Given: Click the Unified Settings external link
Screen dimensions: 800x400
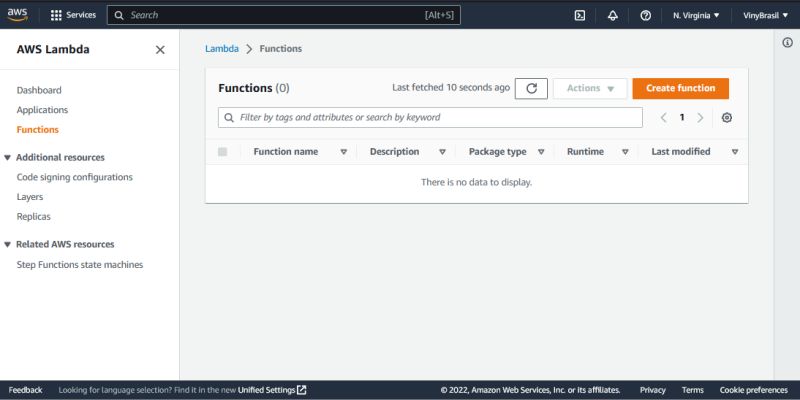Looking at the screenshot, I should click(x=272, y=390).
